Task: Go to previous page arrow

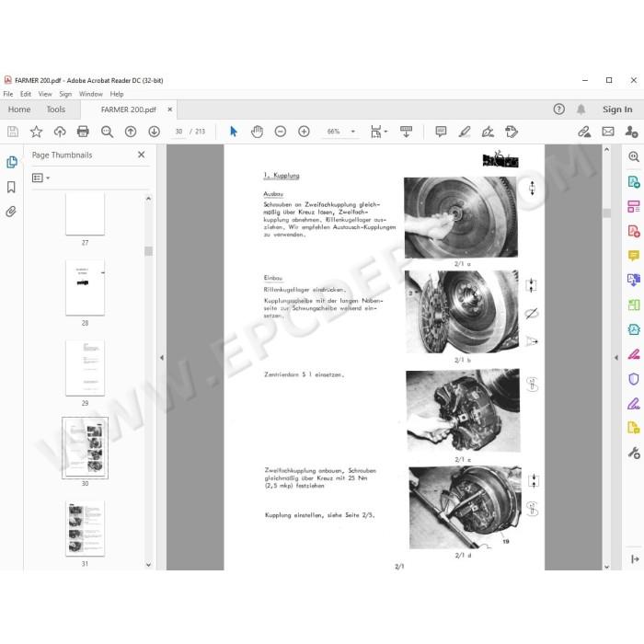Action: pos(131,132)
